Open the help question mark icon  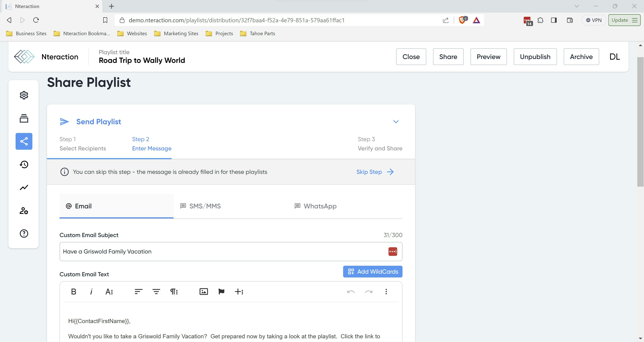(x=24, y=234)
